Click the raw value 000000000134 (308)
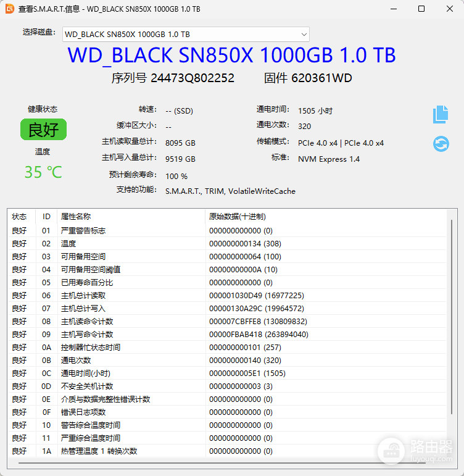The image size is (464, 476). (x=245, y=244)
